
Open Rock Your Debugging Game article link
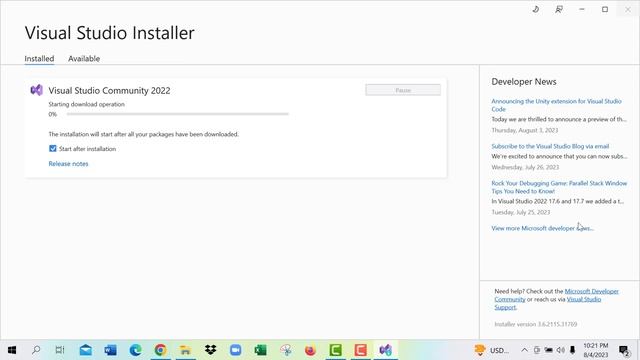pos(559,187)
